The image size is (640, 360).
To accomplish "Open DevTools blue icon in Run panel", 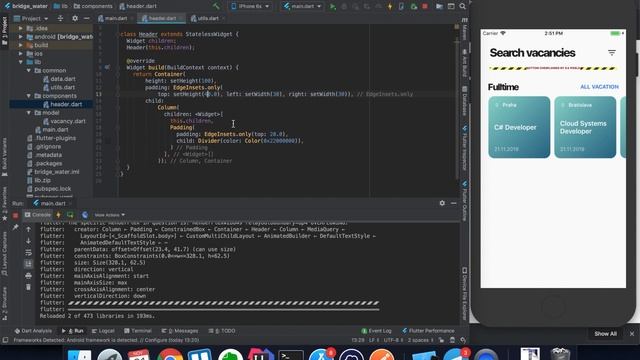I will point(85,215).
